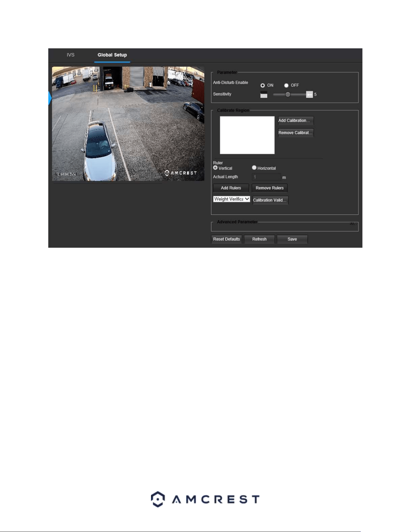The width and height of the screenshot is (411, 532).
Task: Click Add Rulers
Action: [231, 188]
